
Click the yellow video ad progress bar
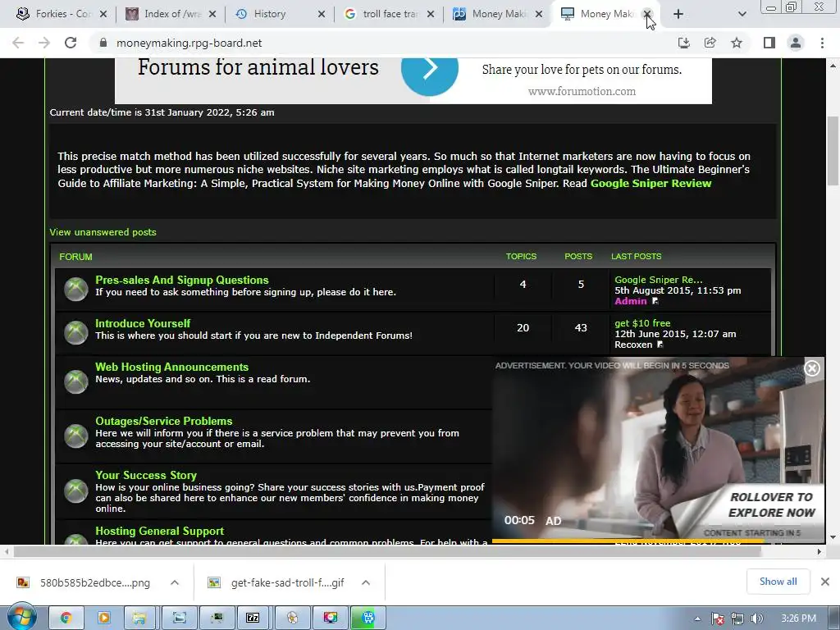click(628, 541)
